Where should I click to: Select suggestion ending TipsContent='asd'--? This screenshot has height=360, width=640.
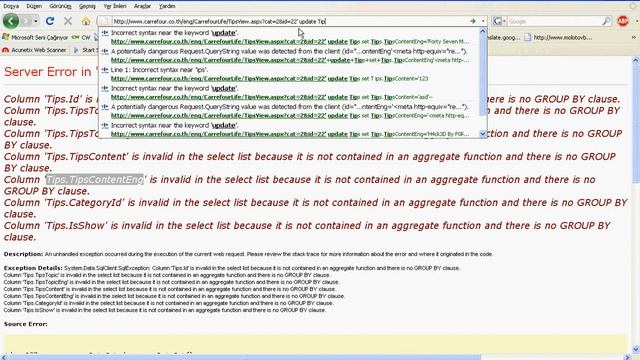click(x=290, y=93)
